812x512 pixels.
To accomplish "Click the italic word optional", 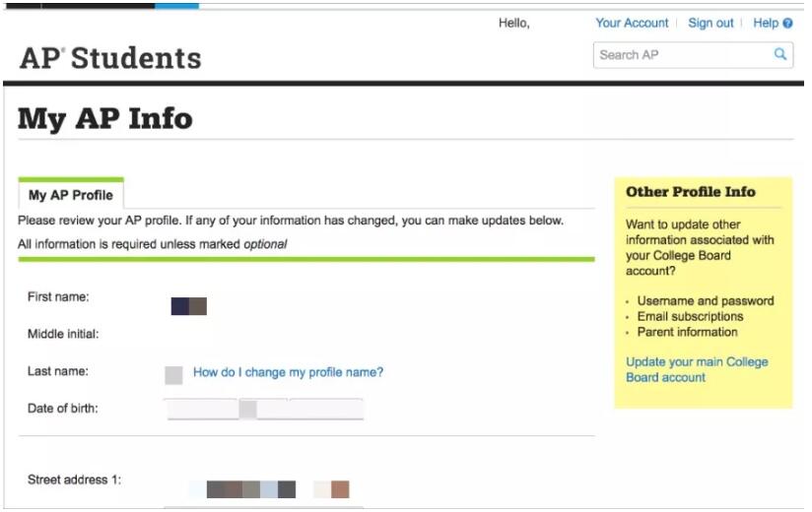I will tap(265, 244).
